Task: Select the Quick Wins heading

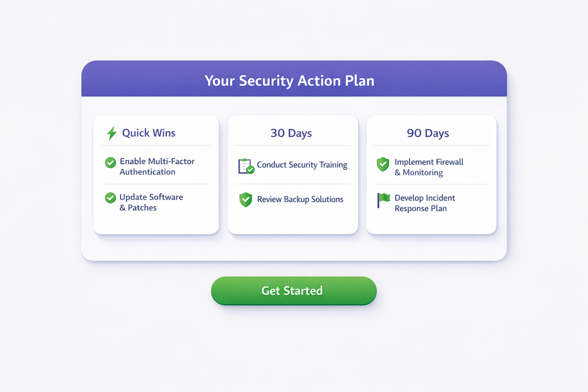Action: pyautogui.click(x=149, y=133)
